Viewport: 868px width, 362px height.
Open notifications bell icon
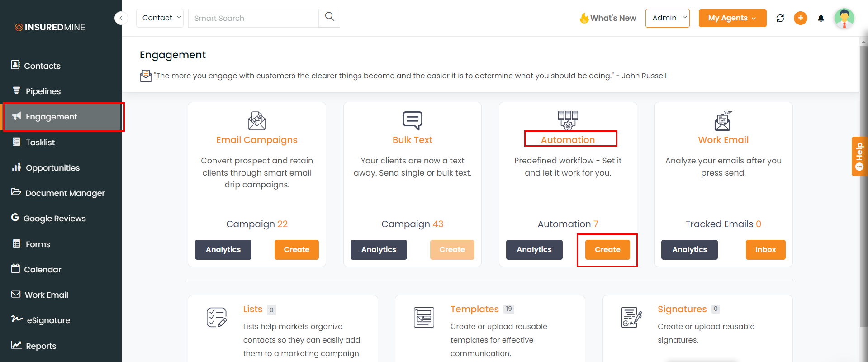coord(821,18)
